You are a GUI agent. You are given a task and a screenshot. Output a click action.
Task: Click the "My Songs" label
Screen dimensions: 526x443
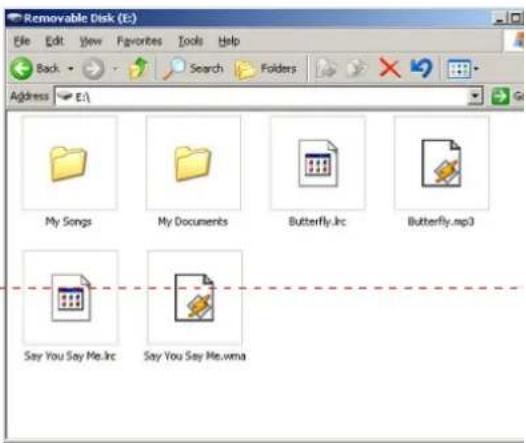click(68, 222)
